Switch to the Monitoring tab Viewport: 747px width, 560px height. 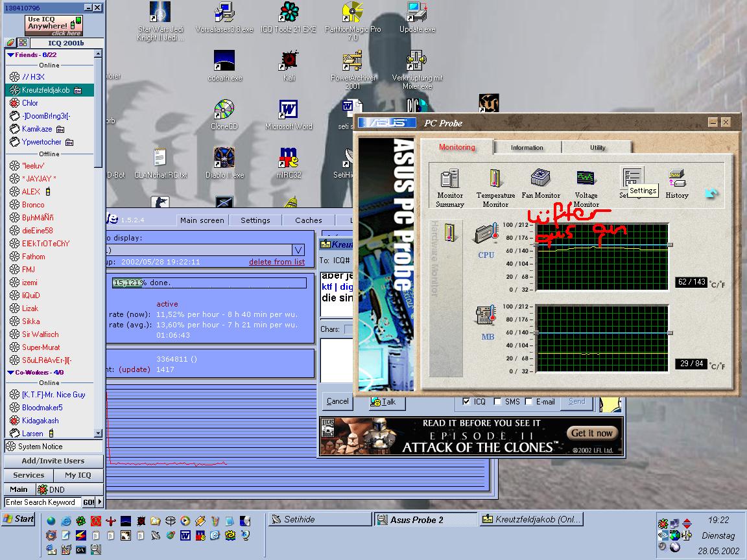(x=457, y=147)
